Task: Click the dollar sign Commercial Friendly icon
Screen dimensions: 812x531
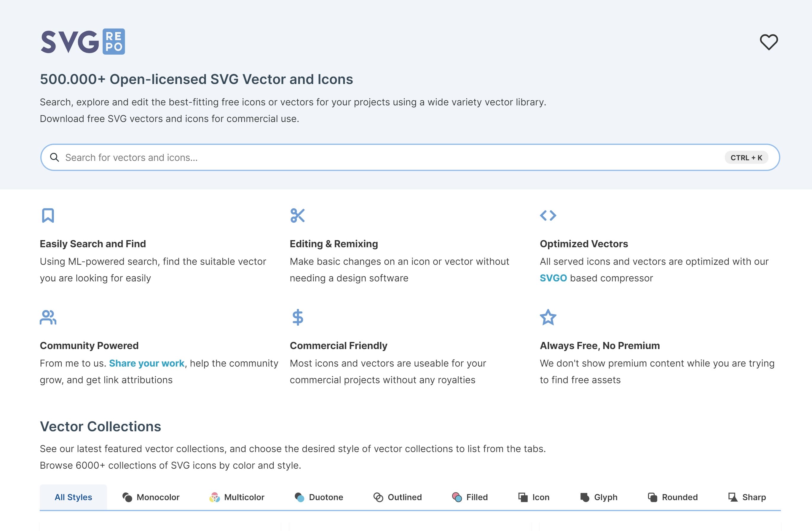Action: (x=298, y=317)
